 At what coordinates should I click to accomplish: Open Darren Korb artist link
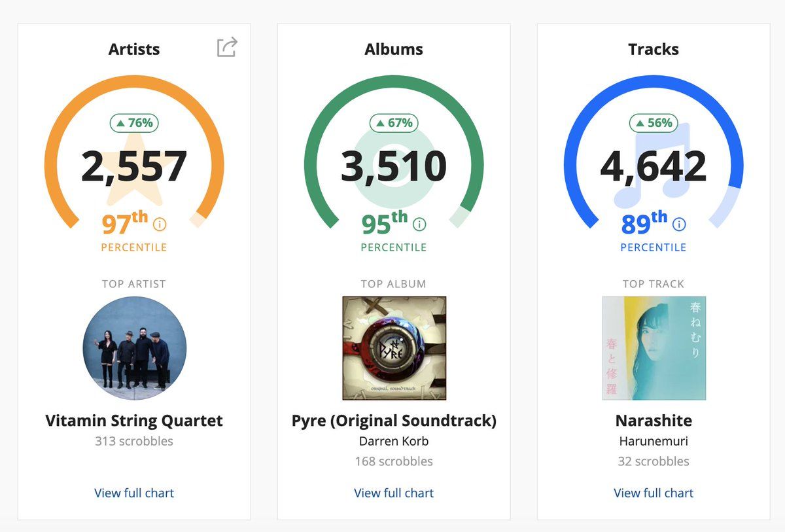coord(394,441)
